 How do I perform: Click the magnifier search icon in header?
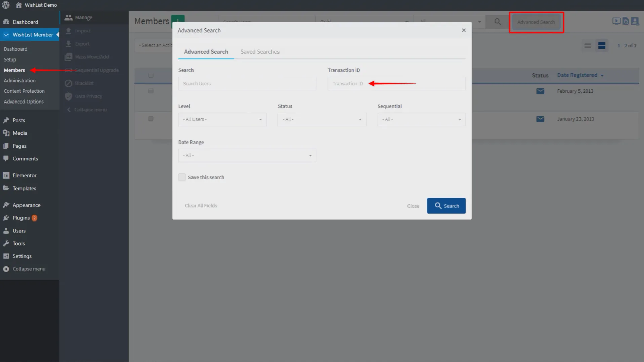[x=497, y=22]
